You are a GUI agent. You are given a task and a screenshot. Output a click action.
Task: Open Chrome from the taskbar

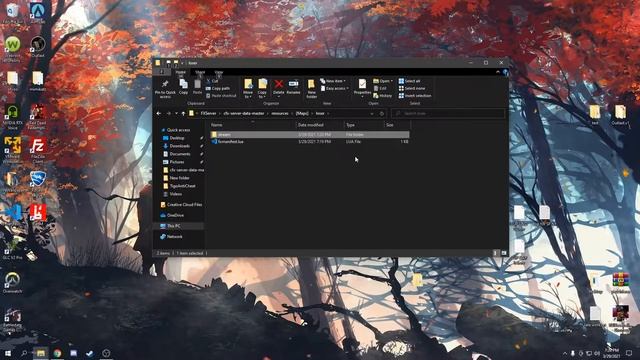point(57,353)
